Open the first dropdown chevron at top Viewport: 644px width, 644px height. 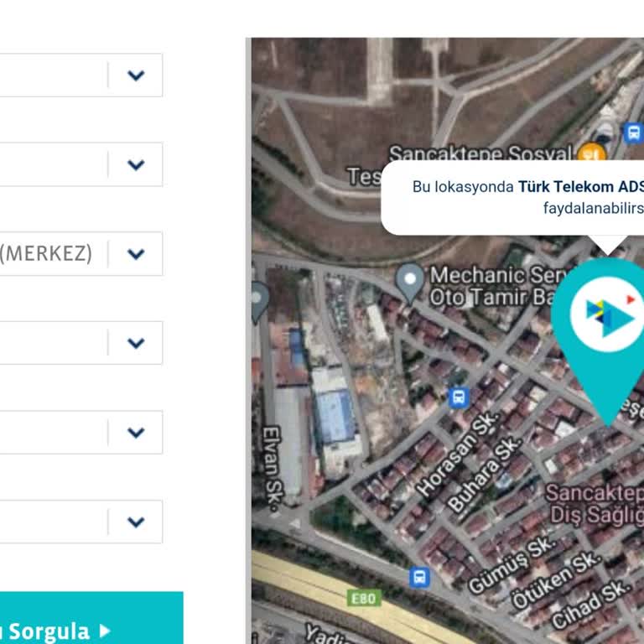136,75
